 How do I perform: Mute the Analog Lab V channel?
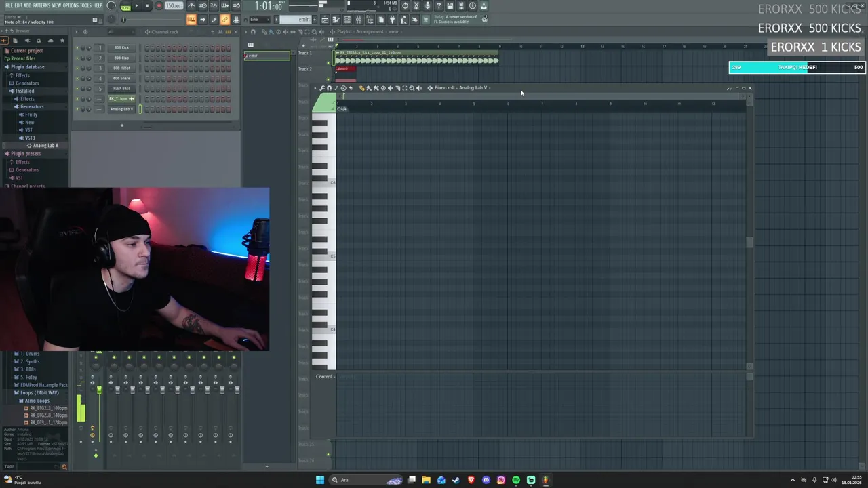pyautogui.click(x=77, y=108)
